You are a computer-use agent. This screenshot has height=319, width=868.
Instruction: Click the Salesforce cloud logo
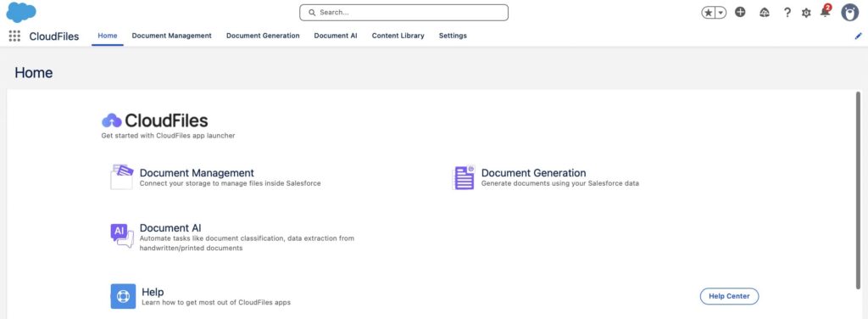21,12
